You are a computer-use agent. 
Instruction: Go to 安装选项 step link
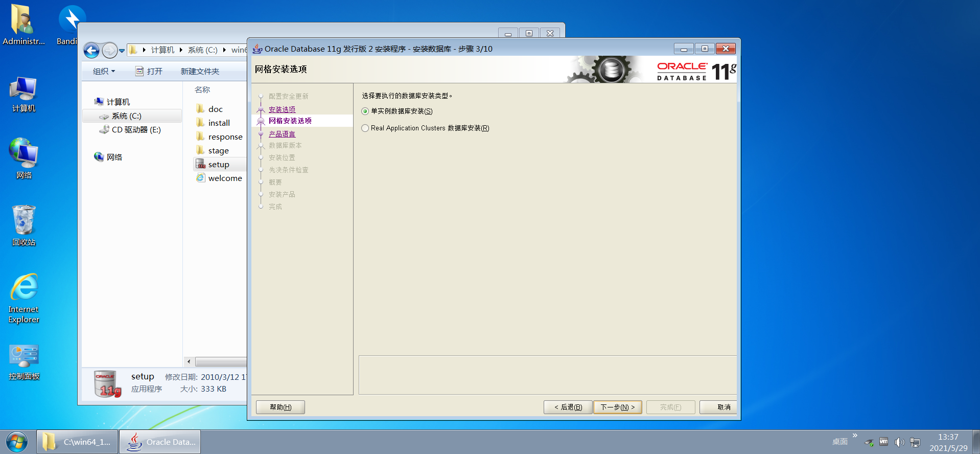[x=282, y=109]
